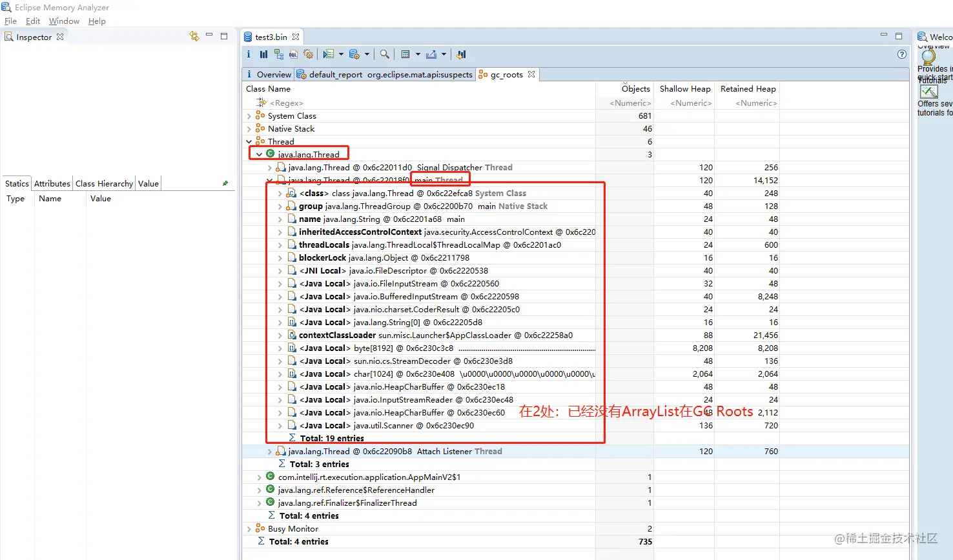Expand the Native Stack node
Image resolution: width=953 pixels, height=560 pixels.
click(x=249, y=129)
